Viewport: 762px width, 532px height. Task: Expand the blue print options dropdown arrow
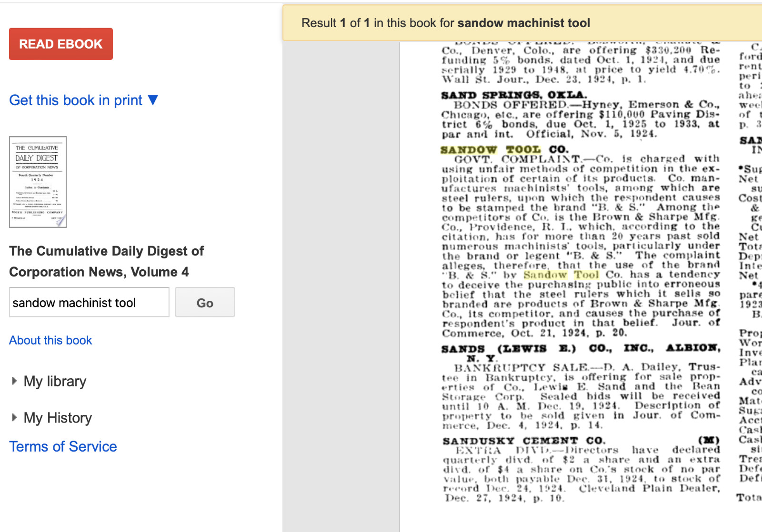(153, 100)
